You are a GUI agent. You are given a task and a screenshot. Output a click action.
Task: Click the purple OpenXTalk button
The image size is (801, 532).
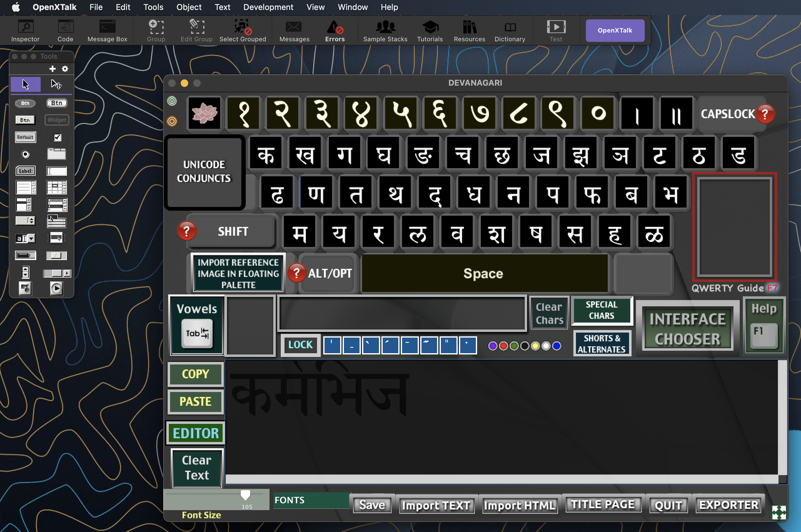[x=615, y=31]
